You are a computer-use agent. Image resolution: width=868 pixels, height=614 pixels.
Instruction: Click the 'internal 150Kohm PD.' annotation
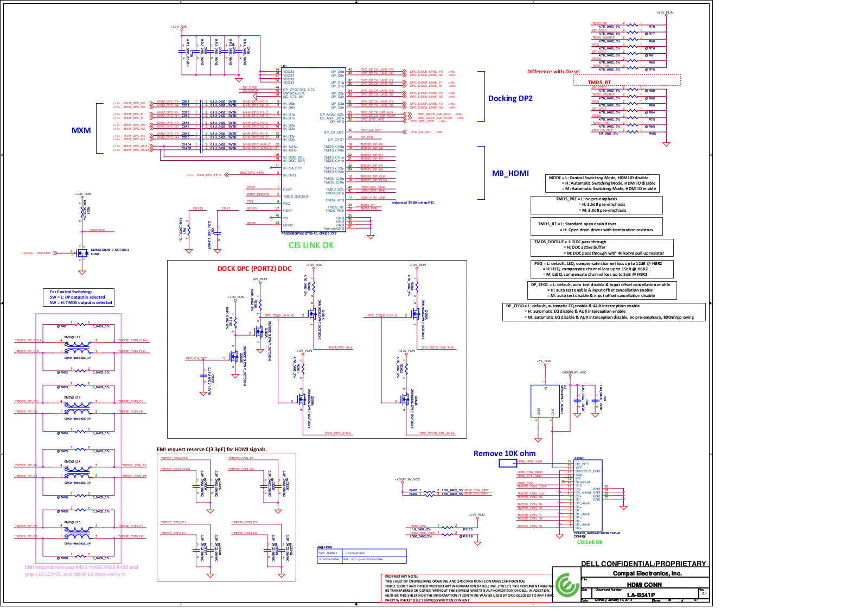[x=413, y=203]
